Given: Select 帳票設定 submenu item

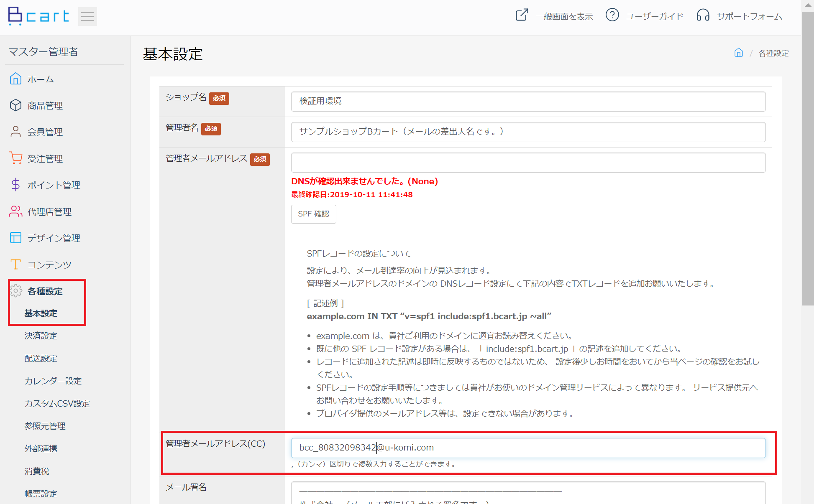Looking at the screenshot, I should [x=41, y=494].
